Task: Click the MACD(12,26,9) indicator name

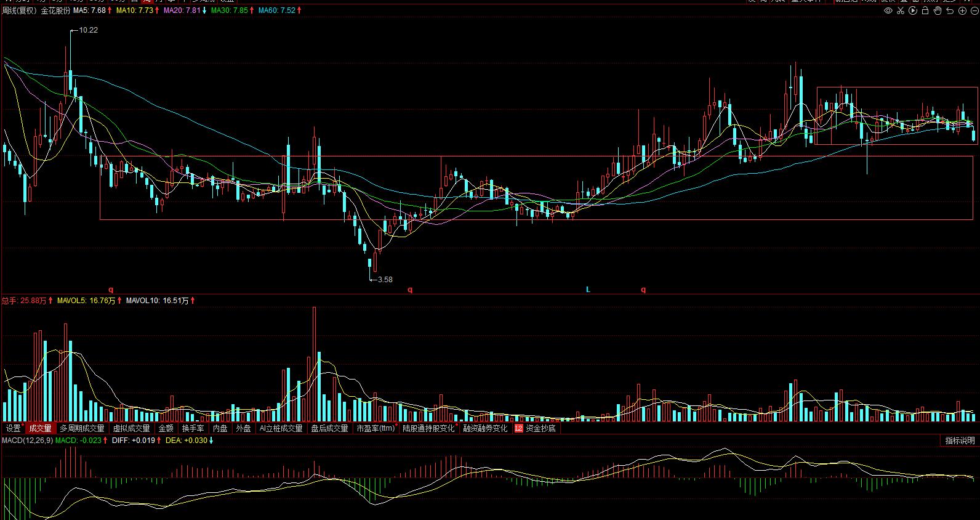Action: pyautogui.click(x=27, y=441)
